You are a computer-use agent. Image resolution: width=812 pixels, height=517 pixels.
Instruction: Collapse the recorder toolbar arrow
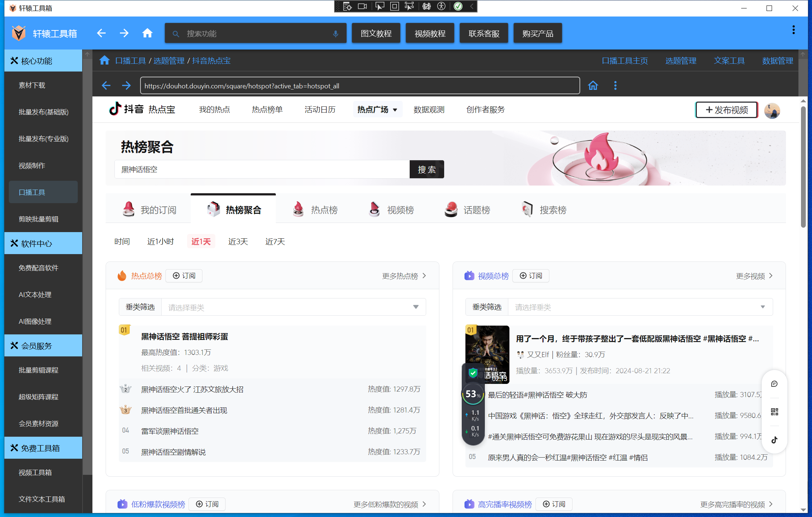tap(472, 6)
